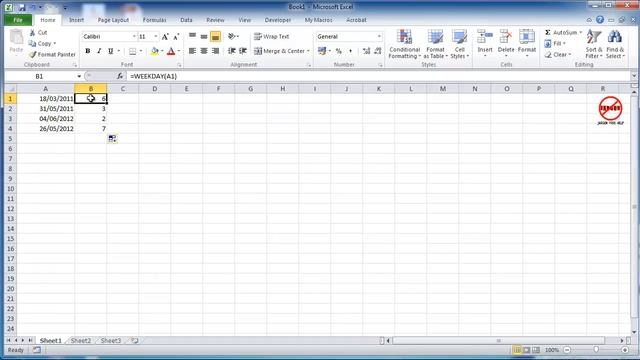Decrease font size with Shrink Font icon
This screenshot has height=360, width=640.
click(x=176, y=37)
